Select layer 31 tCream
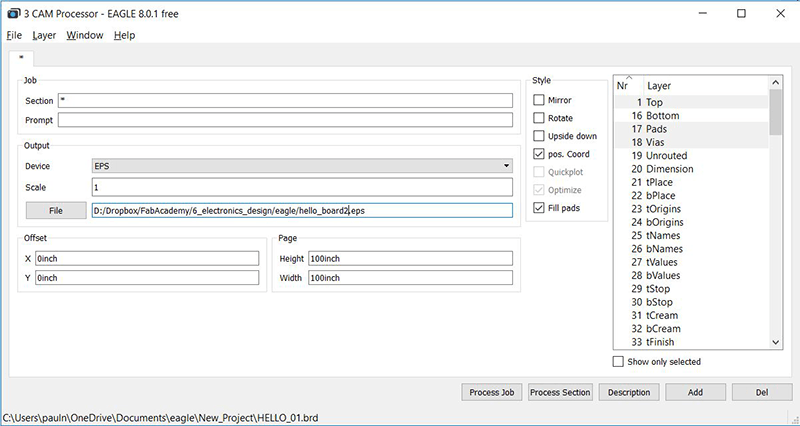This screenshot has height=426, width=800. coord(692,315)
